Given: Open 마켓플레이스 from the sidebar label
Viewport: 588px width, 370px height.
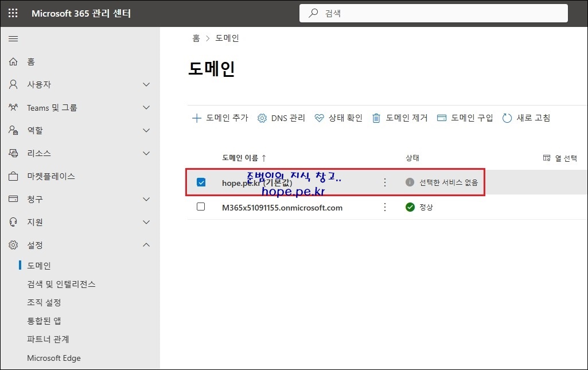Looking at the screenshot, I should click(x=51, y=176).
